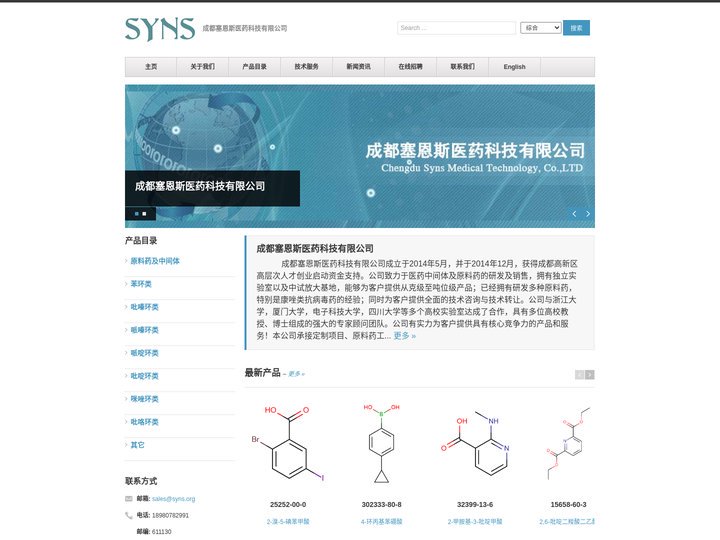
Task: Show next products with the right arrow in 最新产品
Action: click(x=590, y=375)
